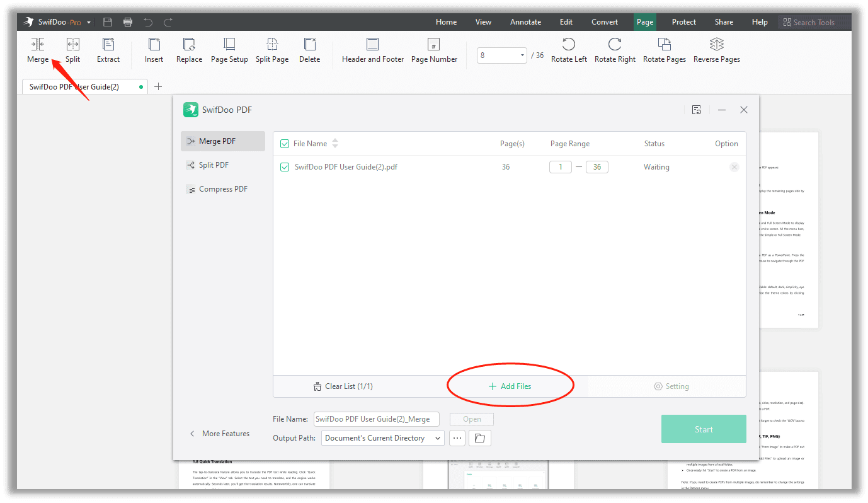Viewport: 868px width, 503px height.
Task: Undo the last action
Action: [x=148, y=22]
